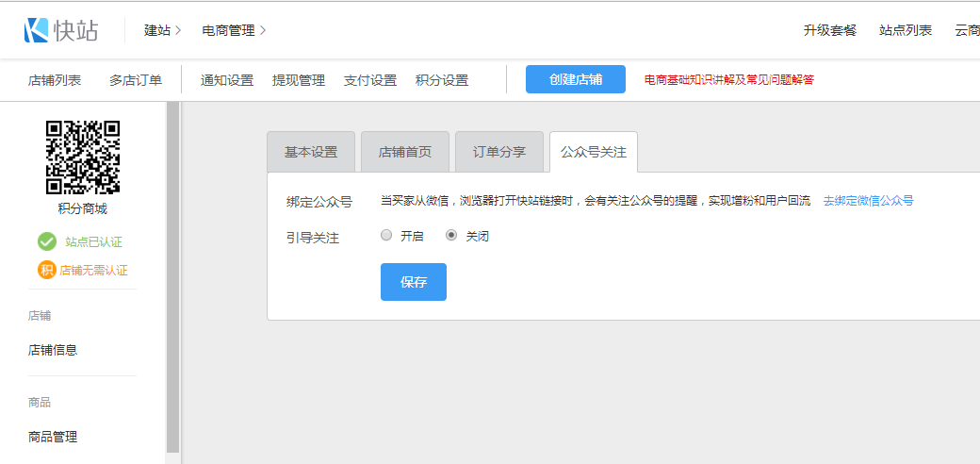Click the 积分商城 QR code image
This screenshot has height=464, width=980.
83,157
